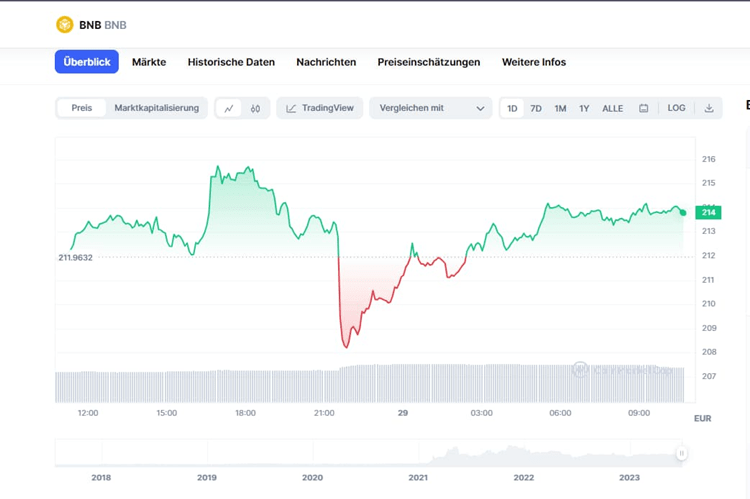Switch to candlestick chart icon

255,108
